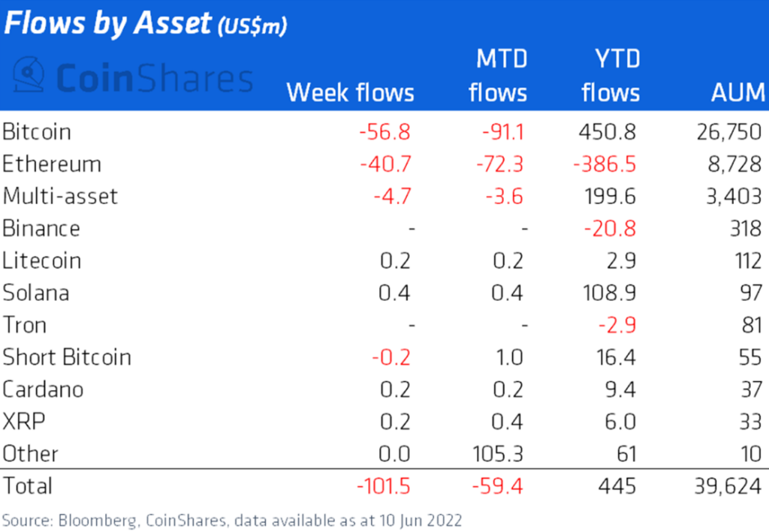This screenshot has width=769, height=532.
Task: Click the AUM column header
Action: coord(737,93)
